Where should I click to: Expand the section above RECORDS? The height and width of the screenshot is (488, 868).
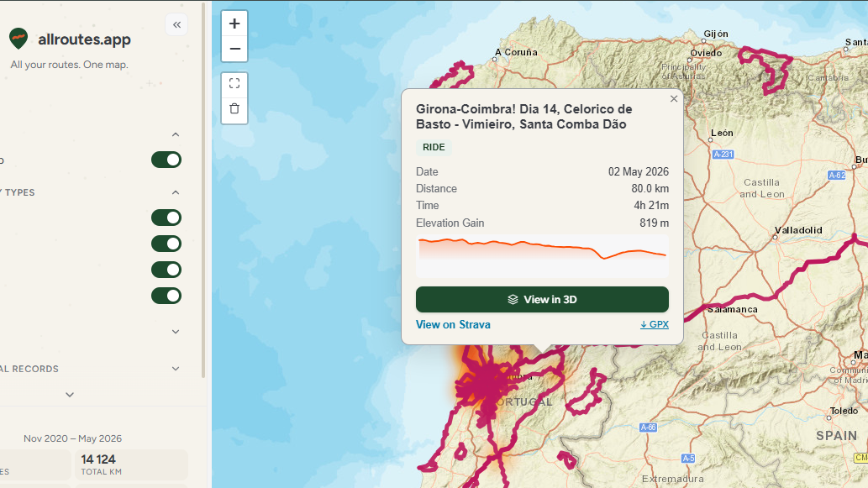click(x=176, y=332)
